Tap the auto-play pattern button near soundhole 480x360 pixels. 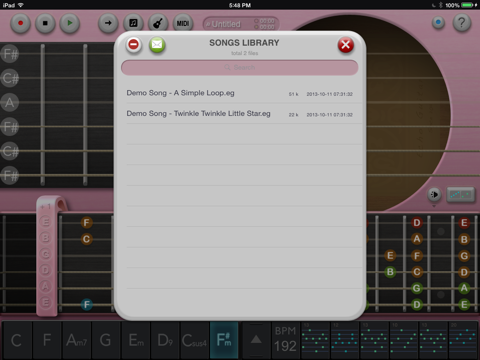coord(434,194)
